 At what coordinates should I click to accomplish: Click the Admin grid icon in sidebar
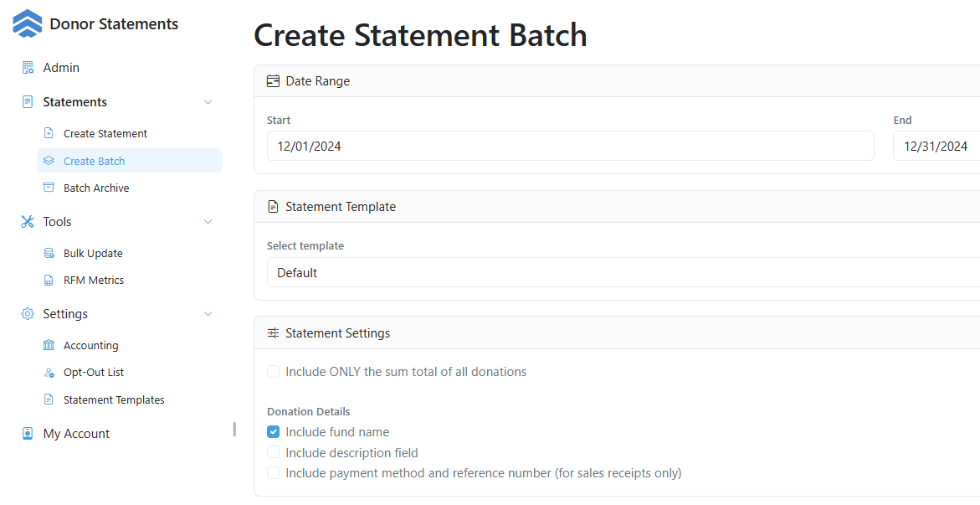point(26,67)
